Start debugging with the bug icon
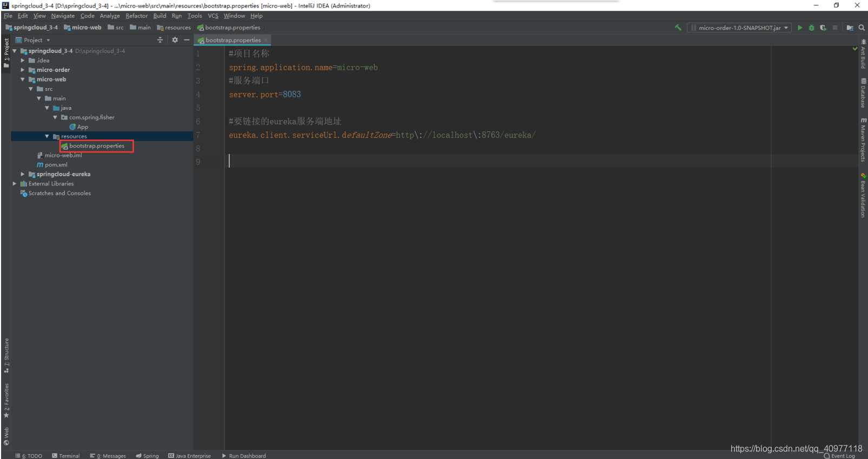The height and width of the screenshot is (459, 868). coord(811,28)
